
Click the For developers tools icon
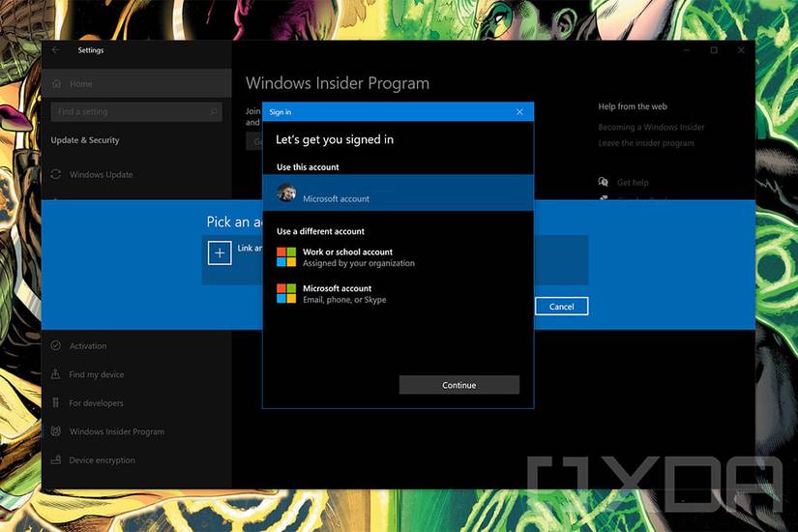(55, 402)
